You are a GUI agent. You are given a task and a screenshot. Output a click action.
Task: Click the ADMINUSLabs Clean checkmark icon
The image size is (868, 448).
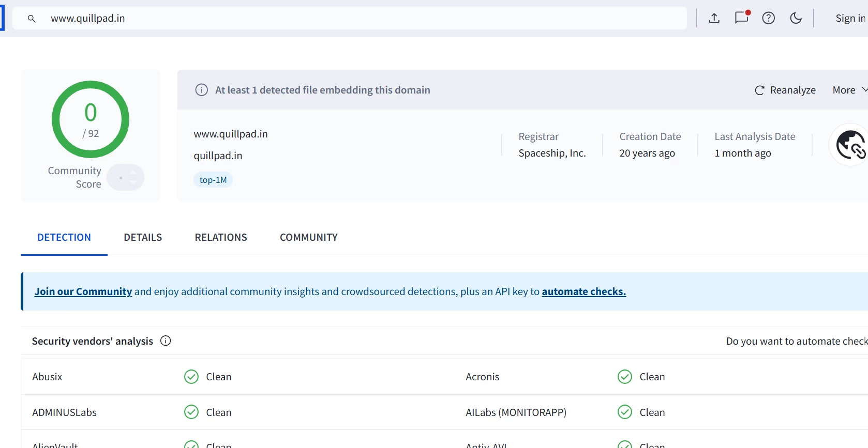click(x=191, y=412)
